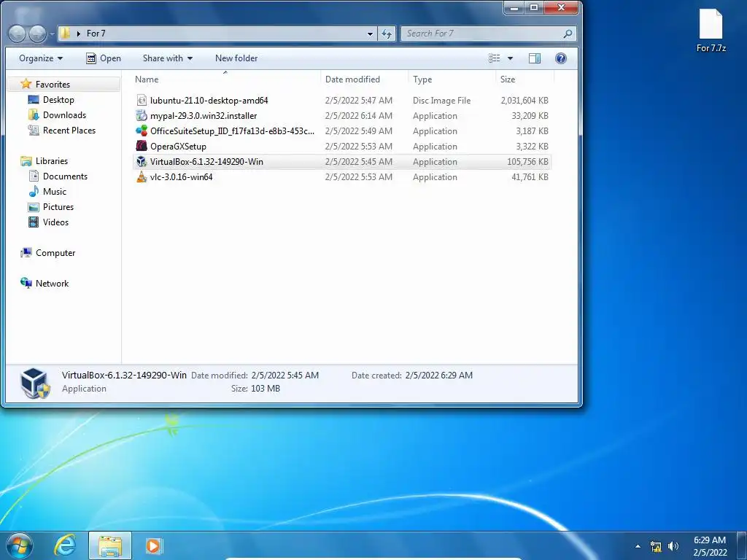Sort by the Name column header
The height and width of the screenshot is (560, 747).
pos(225,79)
